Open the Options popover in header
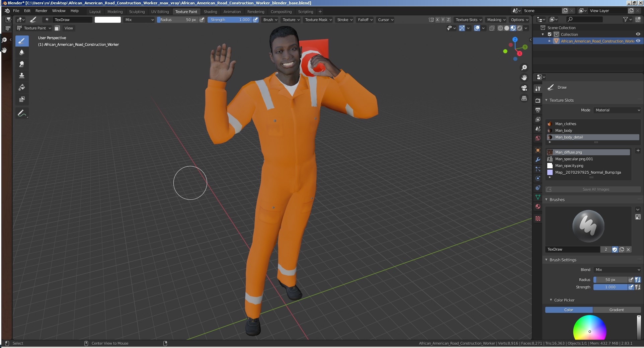 [x=519, y=20]
